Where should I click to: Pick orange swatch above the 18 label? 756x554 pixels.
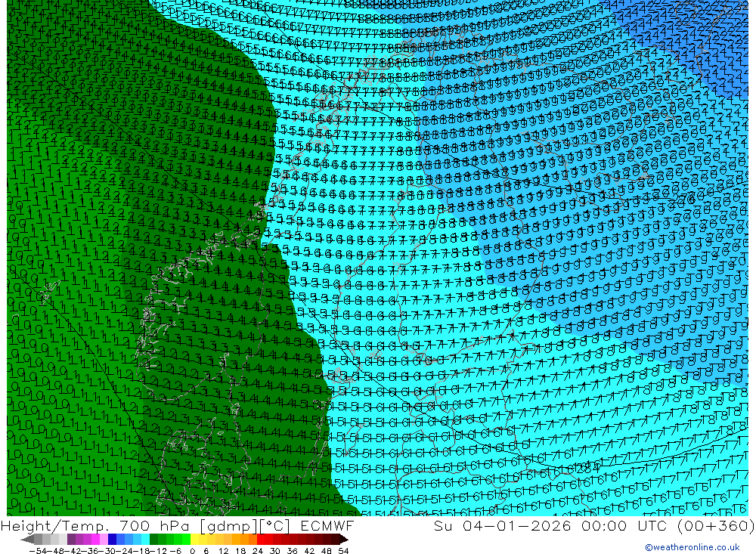(244, 540)
